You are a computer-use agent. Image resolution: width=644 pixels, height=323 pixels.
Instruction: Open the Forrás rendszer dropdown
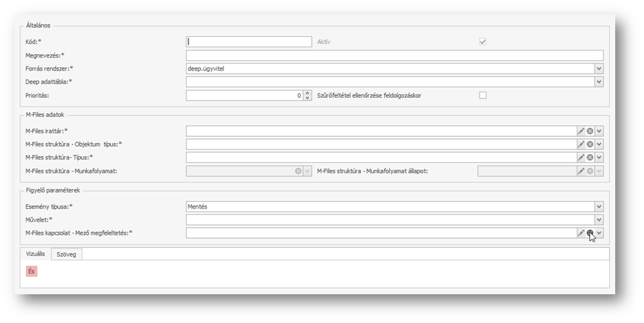click(599, 68)
